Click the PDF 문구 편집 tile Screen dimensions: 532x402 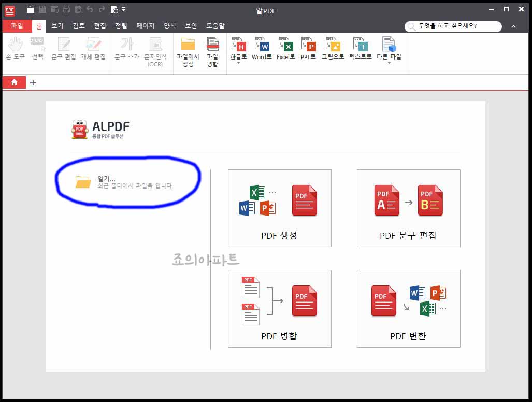click(x=409, y=208)
